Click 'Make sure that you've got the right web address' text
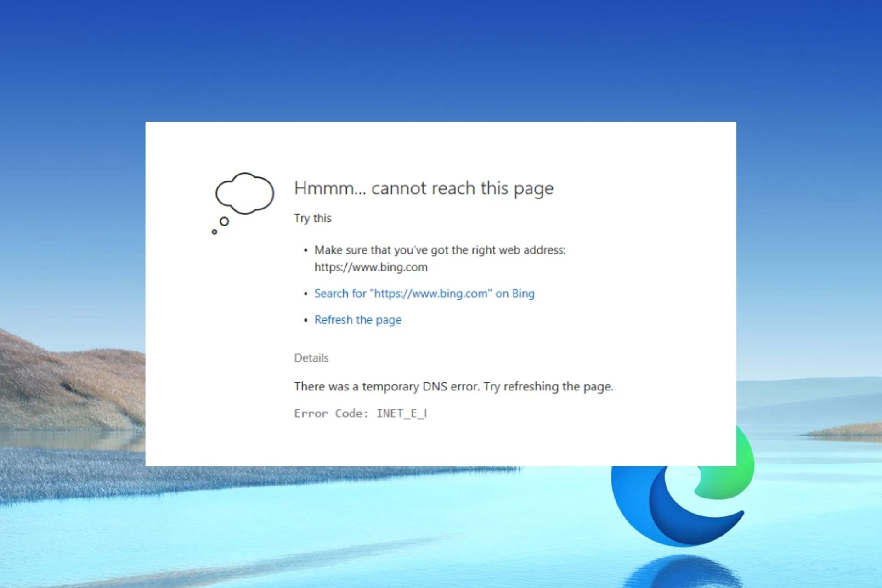The height and width of the screenshot is (588, 882). point(440,250)
